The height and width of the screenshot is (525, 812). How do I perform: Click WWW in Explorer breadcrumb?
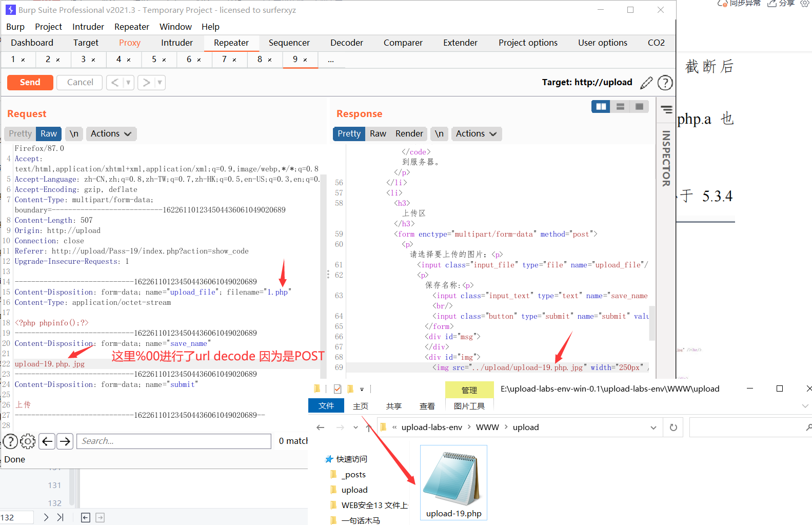point(487,427)
